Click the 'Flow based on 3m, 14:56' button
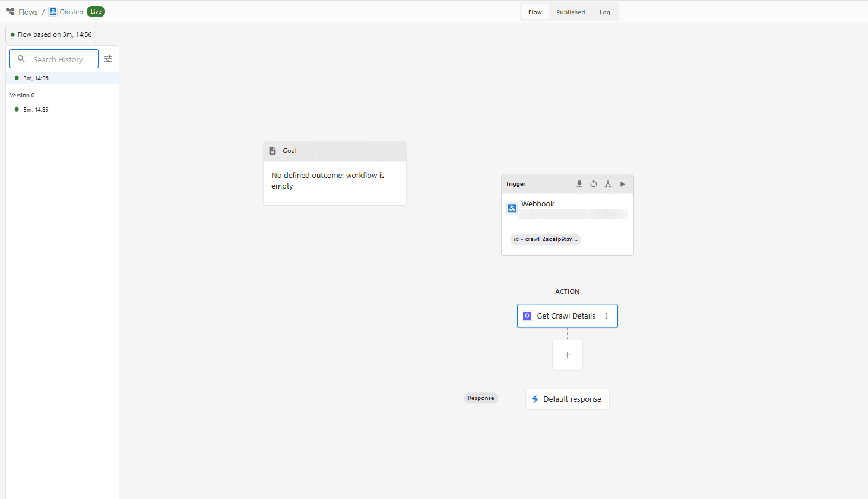This screenshot has height=499, width=868. 51,34
